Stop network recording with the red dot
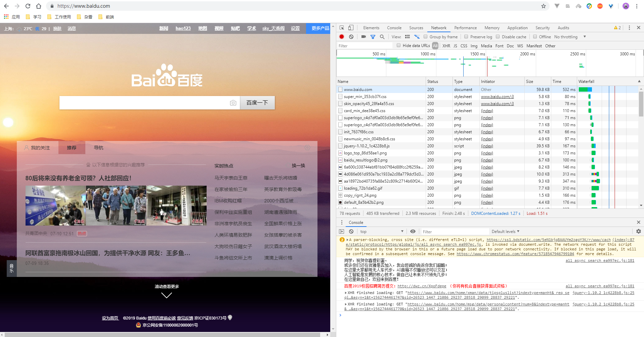 pyautogui.click(x=342, y=37)
